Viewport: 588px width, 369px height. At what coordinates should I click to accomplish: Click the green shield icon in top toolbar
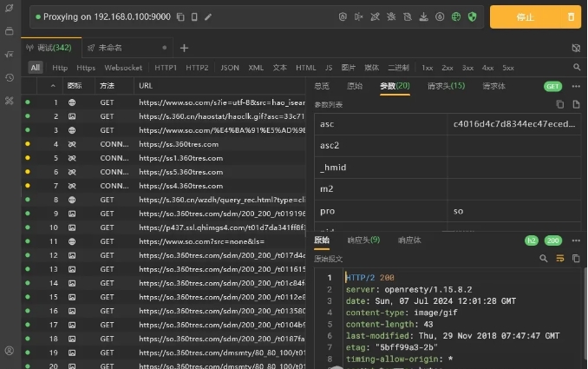472,16
